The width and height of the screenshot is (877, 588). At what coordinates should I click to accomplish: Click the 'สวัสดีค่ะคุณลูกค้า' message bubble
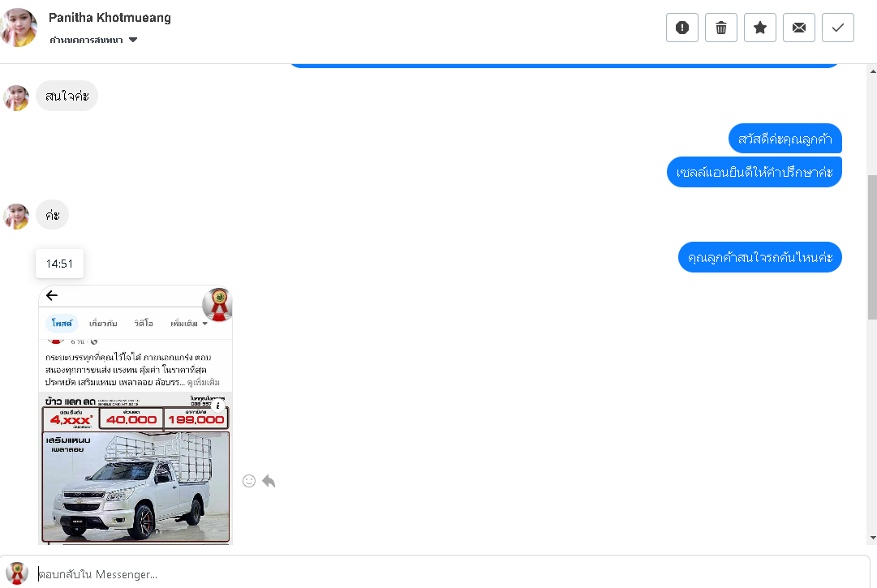pyautogui.click(x=785, y=139)
